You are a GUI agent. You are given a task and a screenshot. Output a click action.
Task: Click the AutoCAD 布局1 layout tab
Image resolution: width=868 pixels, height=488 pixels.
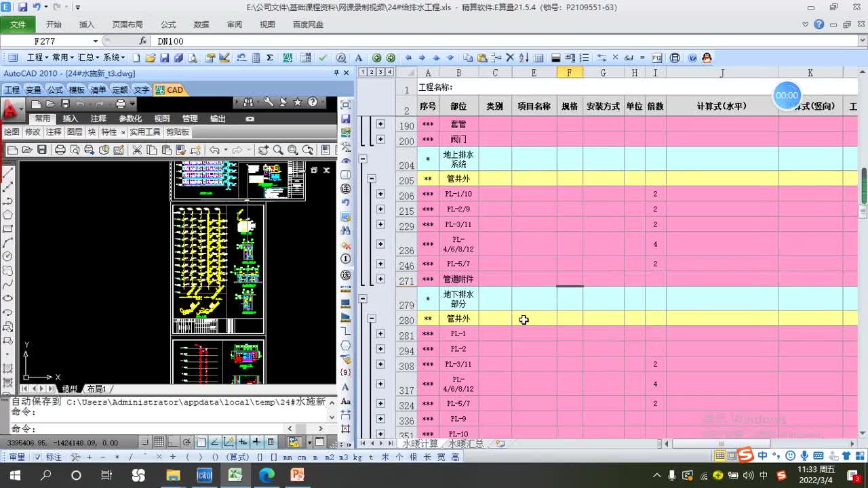point(96,389)
